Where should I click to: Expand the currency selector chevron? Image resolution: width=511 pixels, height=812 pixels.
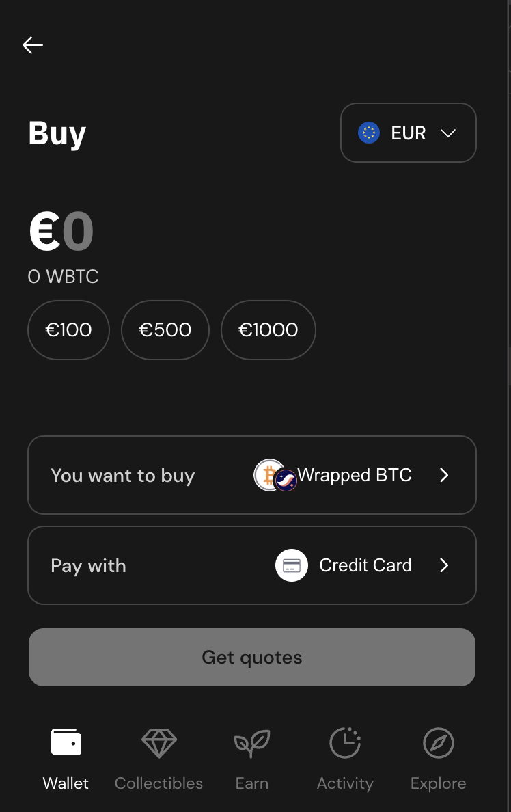pos(448,133)
